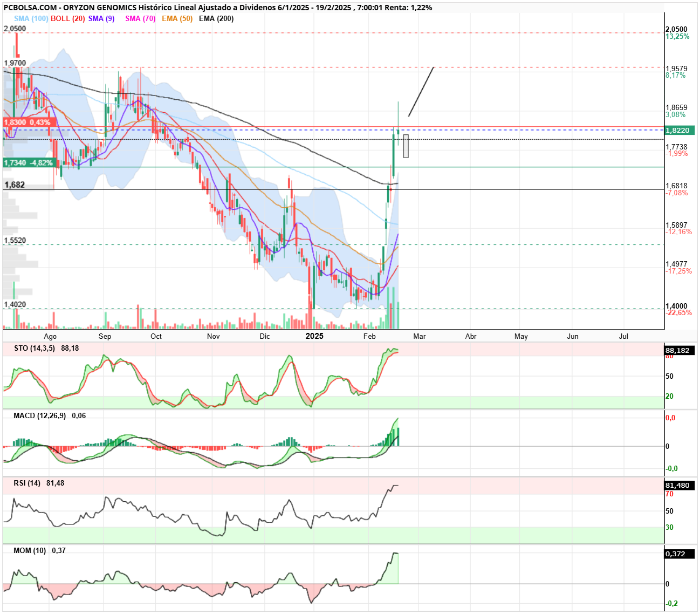Click the 1,5520 level label on left
This screenshot has width=700, height=614.
[15, 241]
